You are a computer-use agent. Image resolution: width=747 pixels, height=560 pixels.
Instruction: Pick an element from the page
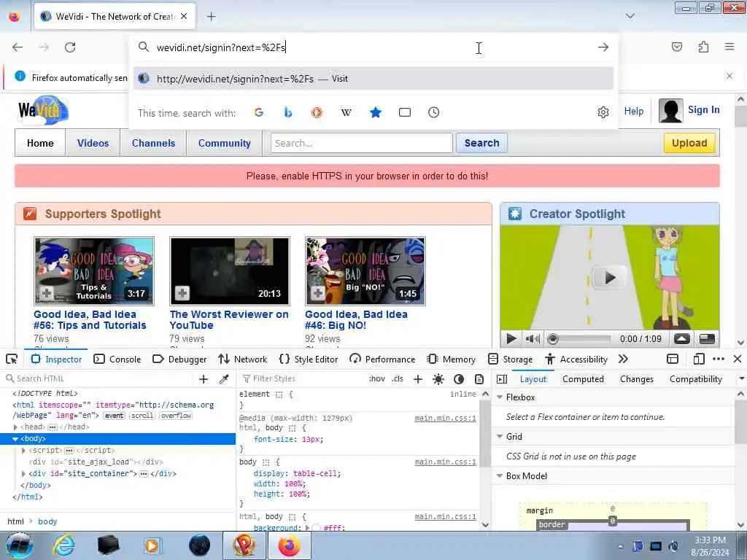pyautogui.click(x=12, y=359)
